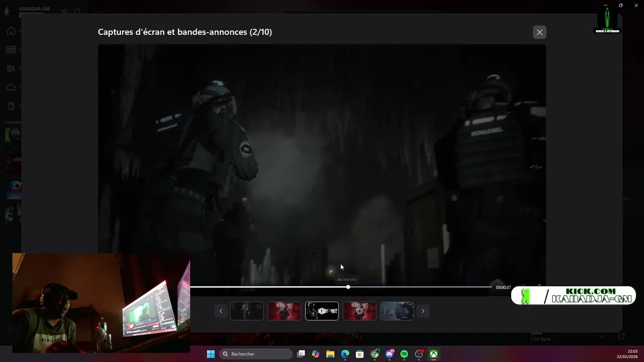644x362 pixels.
Task: Close the screenshots and trailers viewer
Action: coord(539,32)
